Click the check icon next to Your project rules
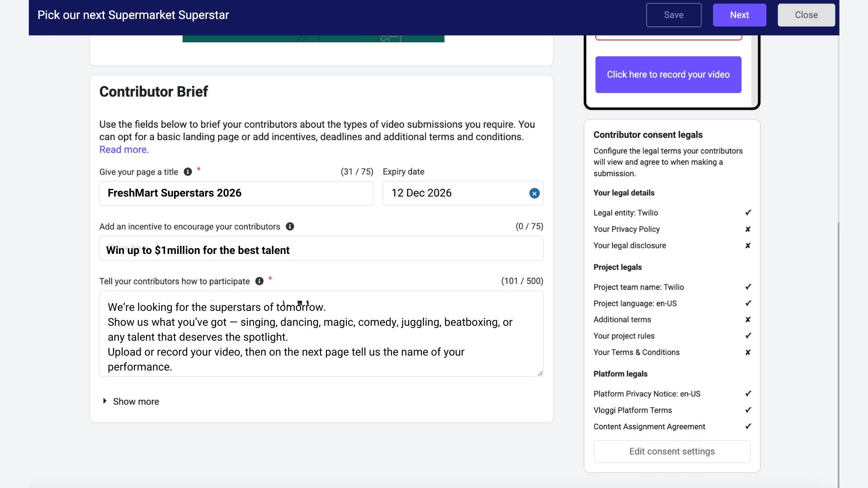 (x=748, y=336)
